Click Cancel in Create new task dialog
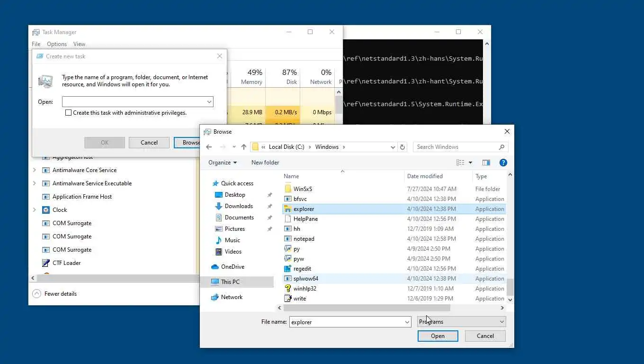 tap(149, 143)
